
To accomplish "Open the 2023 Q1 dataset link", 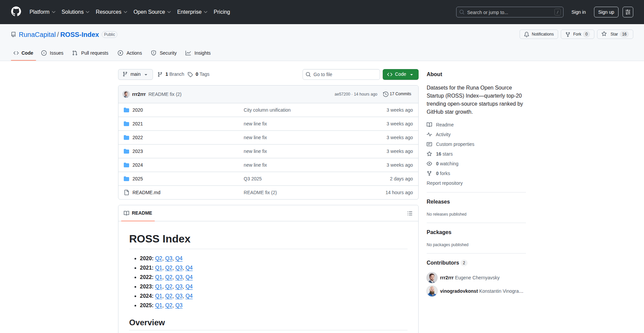I will [159, 287].
